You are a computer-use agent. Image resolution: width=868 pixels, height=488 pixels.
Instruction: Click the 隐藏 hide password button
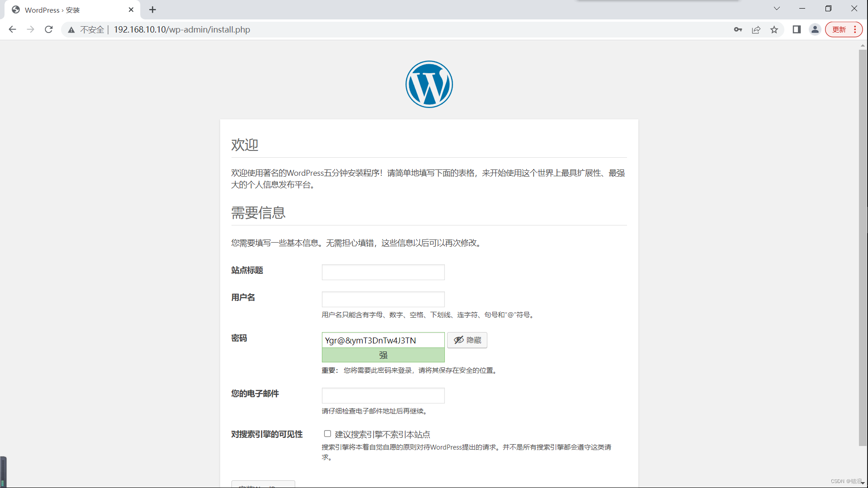coord(467,340)
